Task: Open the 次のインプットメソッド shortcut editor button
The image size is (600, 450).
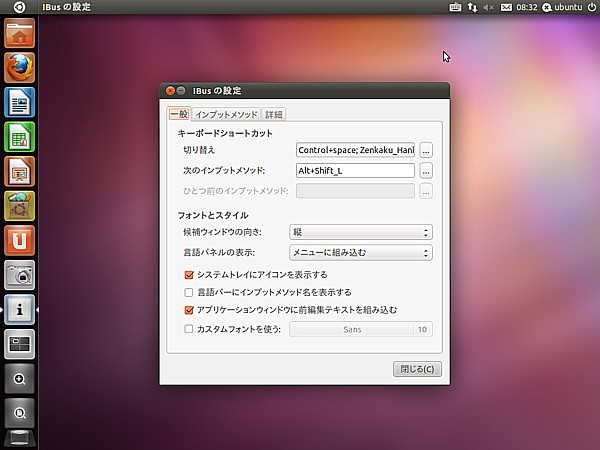Action: pyautogui.click(x=426, y=171)
